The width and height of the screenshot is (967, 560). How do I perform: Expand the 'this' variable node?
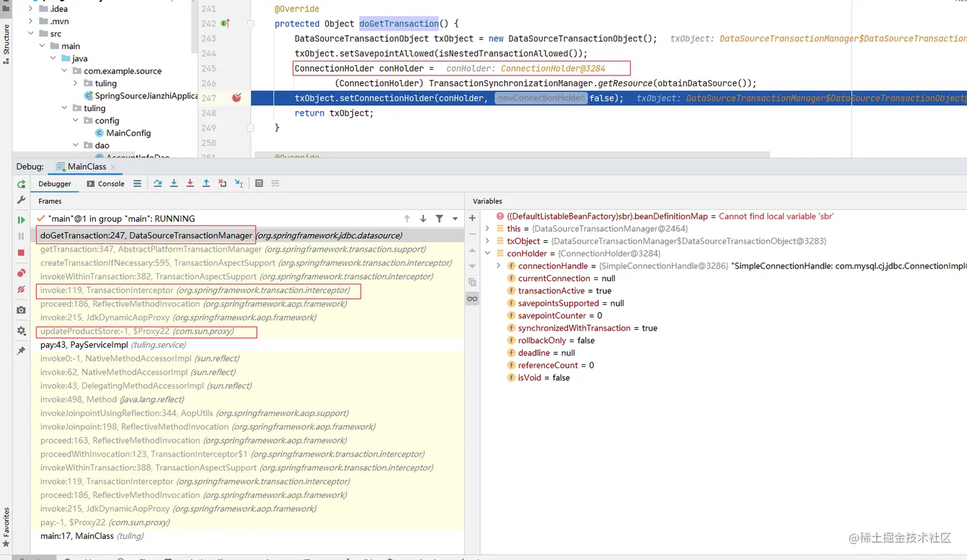487,229
